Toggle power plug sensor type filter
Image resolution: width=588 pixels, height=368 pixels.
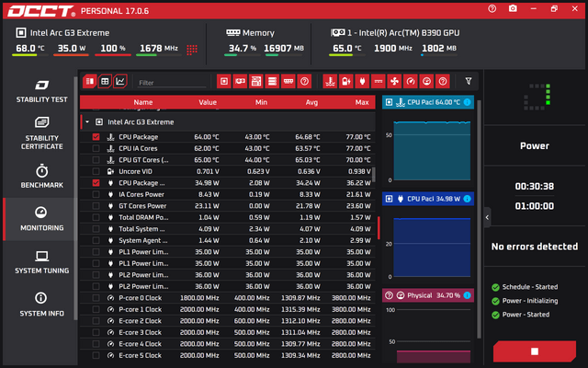click(x=362, y=81)
